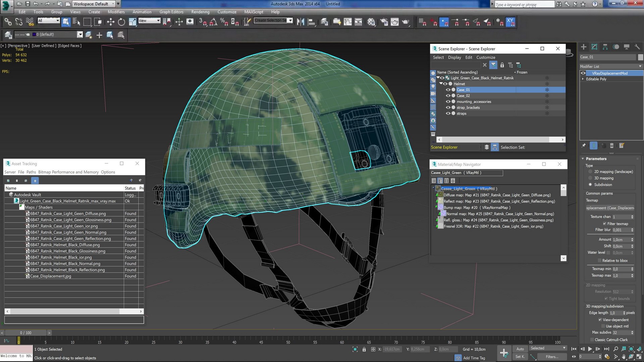Open the Modifiers menu
The height and width of the screenshot is (362, 644).
(x=116, y=12)
